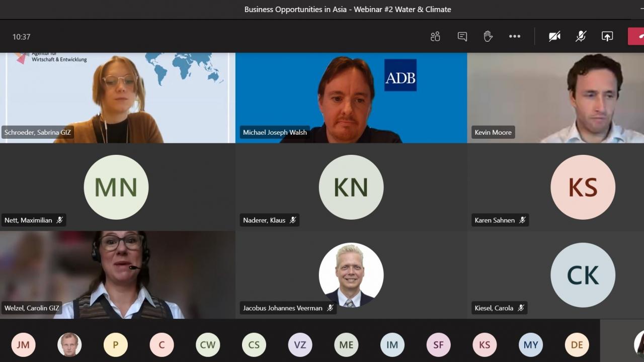
Task: Click the IM participant avatar
Action: (x=392, y=345)
